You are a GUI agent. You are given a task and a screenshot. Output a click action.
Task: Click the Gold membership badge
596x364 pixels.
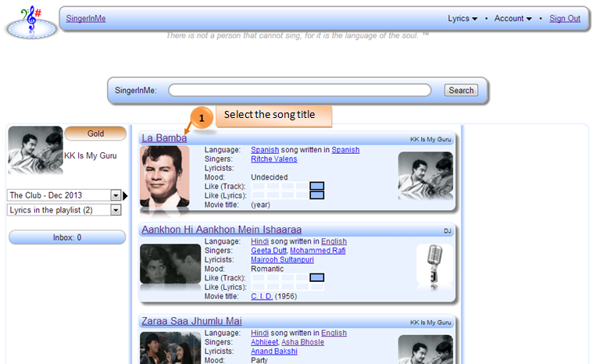pos(95,134)
